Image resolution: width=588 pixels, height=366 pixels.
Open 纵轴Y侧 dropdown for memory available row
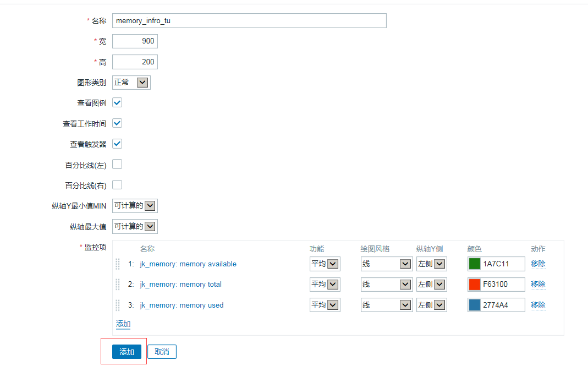point(432,264)
